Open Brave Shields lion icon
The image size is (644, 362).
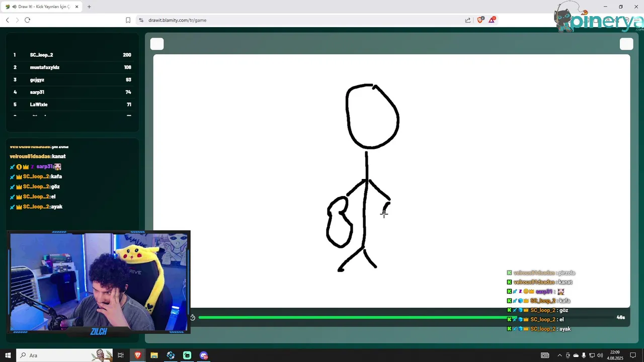pyautogui.click(x=480, y=20)
